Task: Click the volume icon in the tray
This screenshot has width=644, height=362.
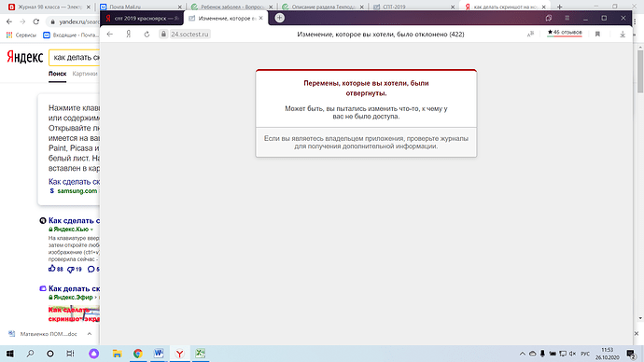Action: pos(573,354)
